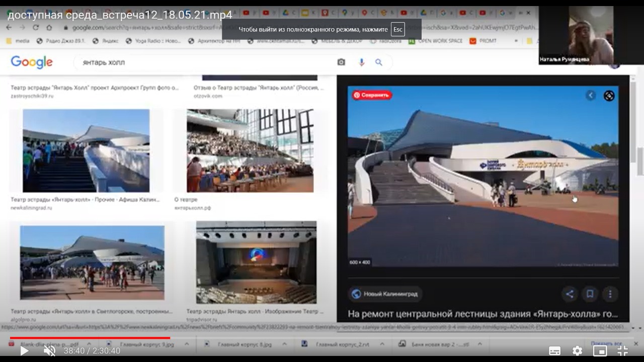
Task: Open thumbnail of the crowded audience hall
Action: pos(250,151)
